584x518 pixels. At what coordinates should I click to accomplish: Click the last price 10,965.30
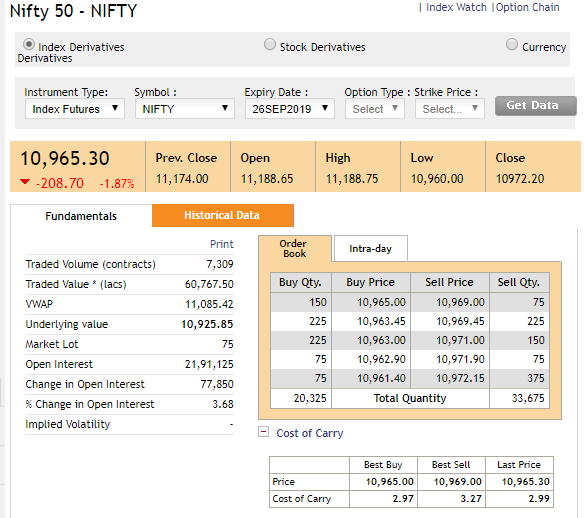pos(65,158)
